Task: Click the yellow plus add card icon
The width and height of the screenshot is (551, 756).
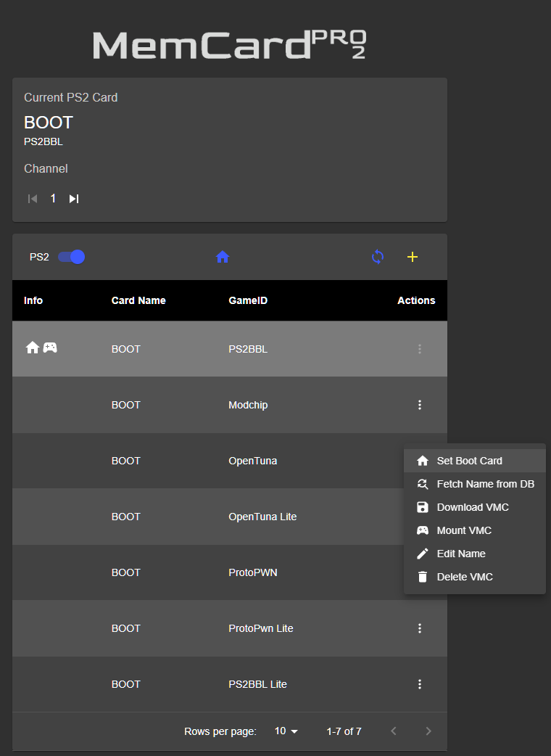Action: coord(413,257)
